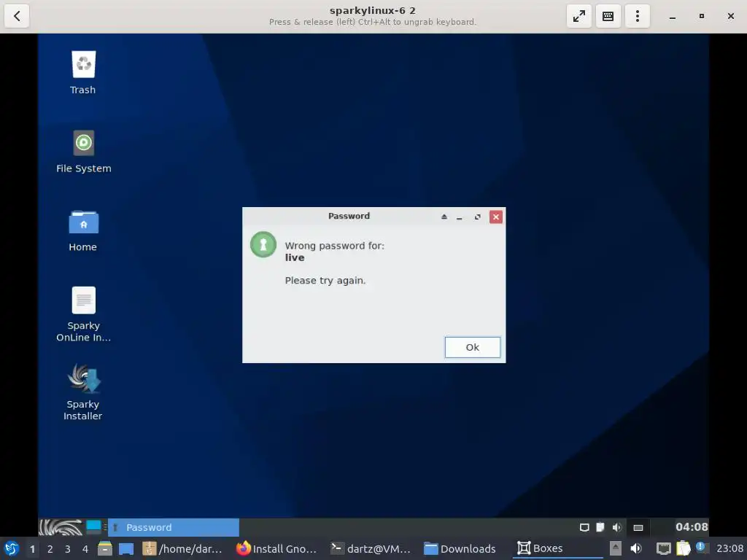Open the guest panel clipboard tray icon

coord(600,527)
